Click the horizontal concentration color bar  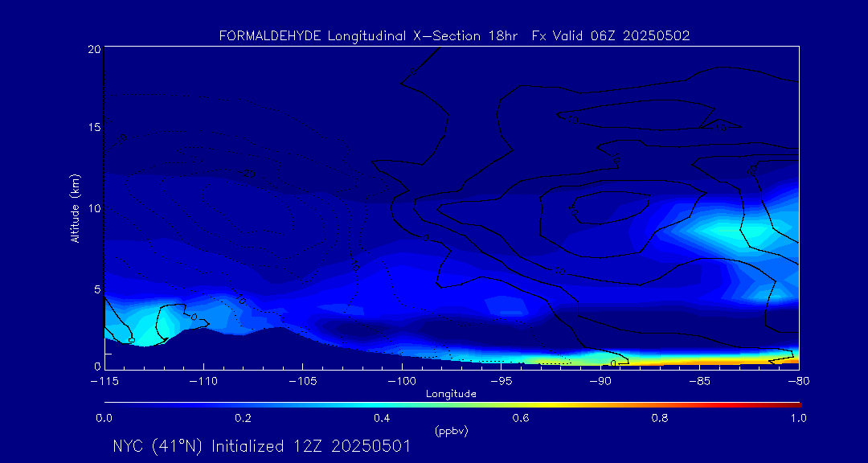452,405
